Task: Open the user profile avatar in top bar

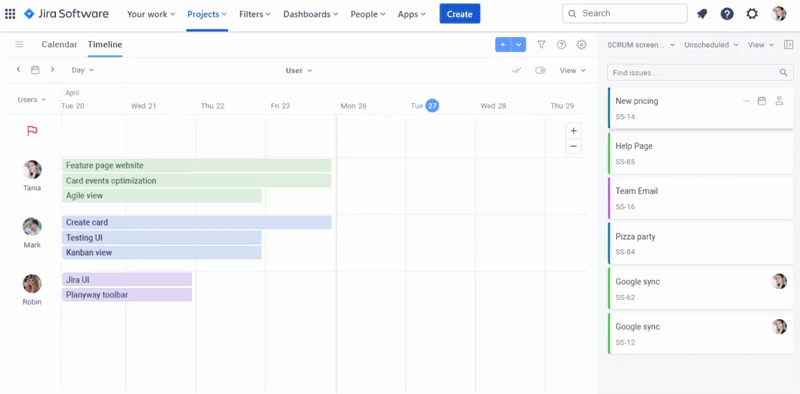Action: (779, 14)
